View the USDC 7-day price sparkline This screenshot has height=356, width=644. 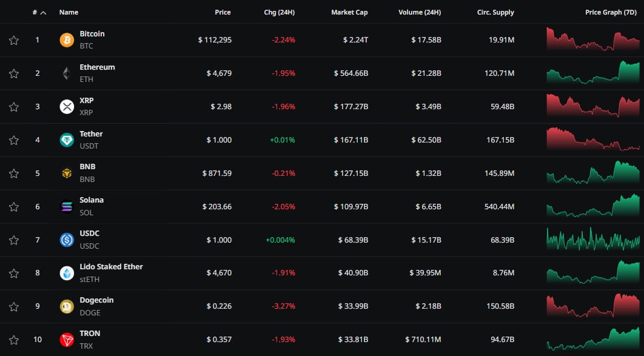coord(592,240)
